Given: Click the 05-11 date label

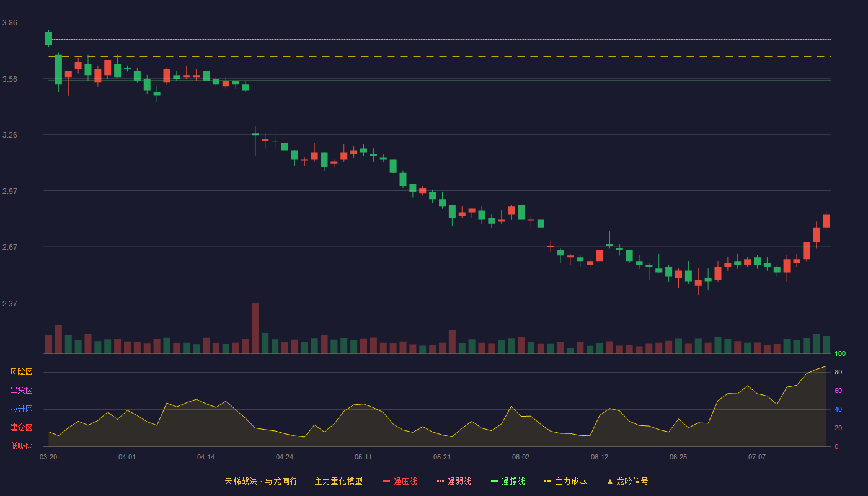Looking at the screenshot, I should point(363,457).
